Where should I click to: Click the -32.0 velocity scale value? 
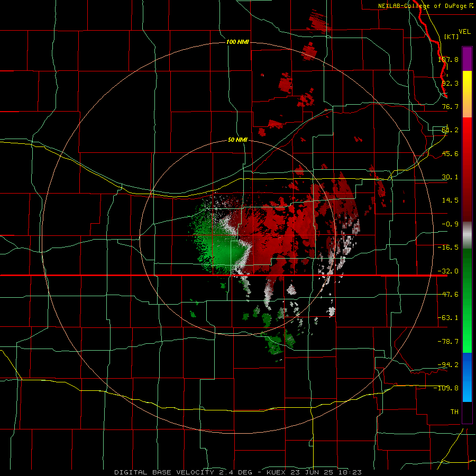click(x=448, y=271)
